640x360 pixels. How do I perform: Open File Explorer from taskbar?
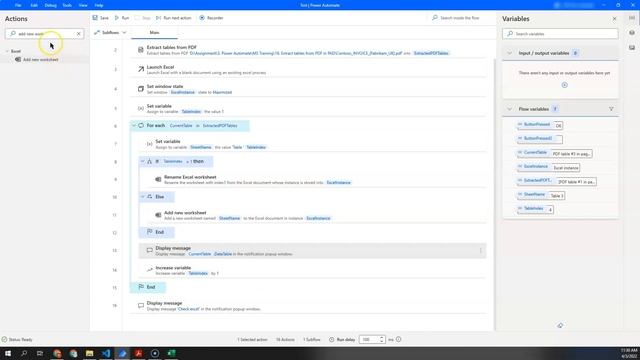pos(89,353)
